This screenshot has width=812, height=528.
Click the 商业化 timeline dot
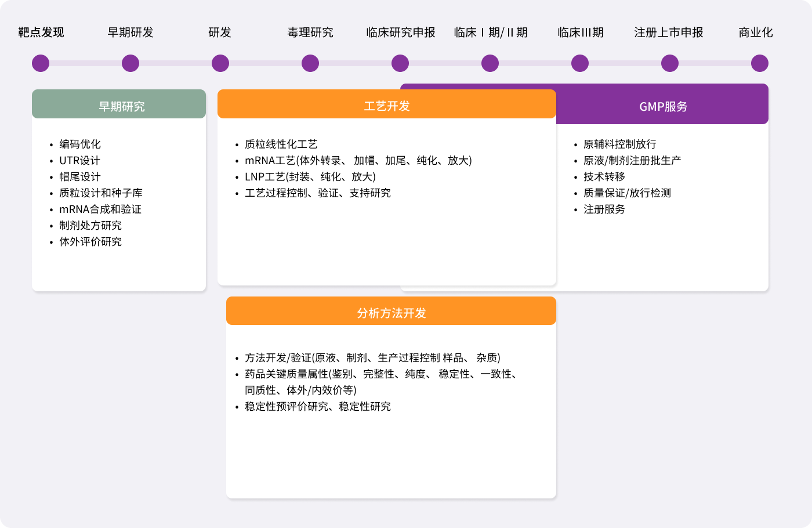tap(760, 63)
